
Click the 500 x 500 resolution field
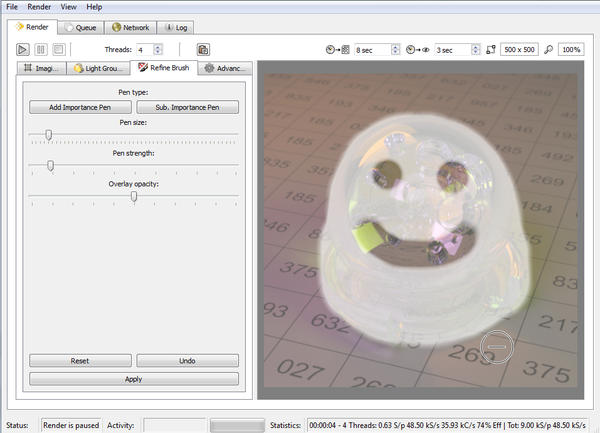tap(519, 49)
